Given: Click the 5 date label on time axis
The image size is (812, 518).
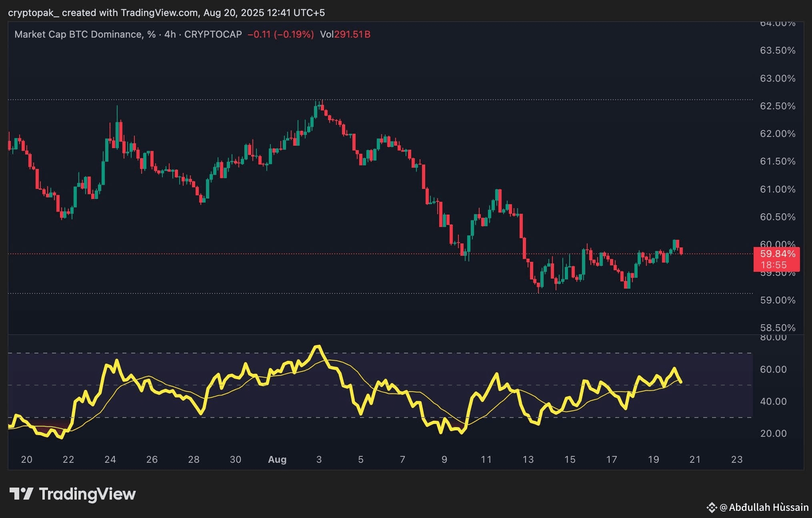Looking at the screenshot, I should tap(361, 460).
